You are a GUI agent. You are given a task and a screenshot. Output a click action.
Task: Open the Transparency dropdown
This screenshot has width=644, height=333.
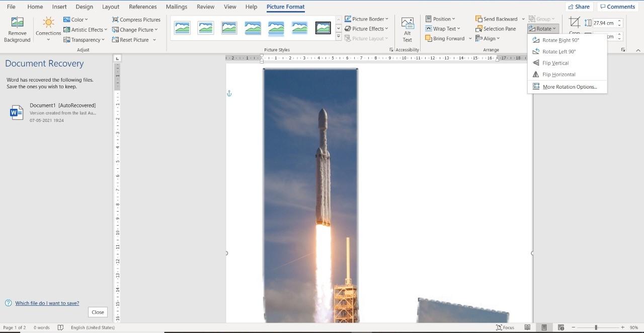(x=84, y=40)
